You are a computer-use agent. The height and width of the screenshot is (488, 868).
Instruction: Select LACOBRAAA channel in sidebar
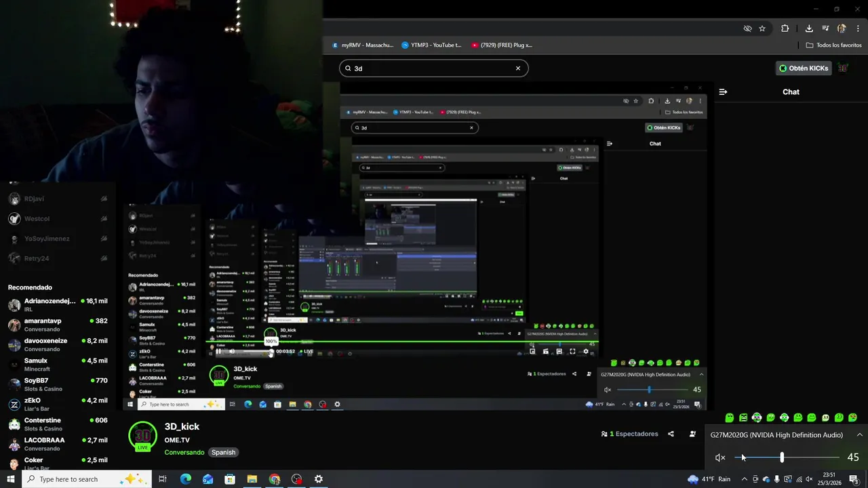(x=58, y=443)
